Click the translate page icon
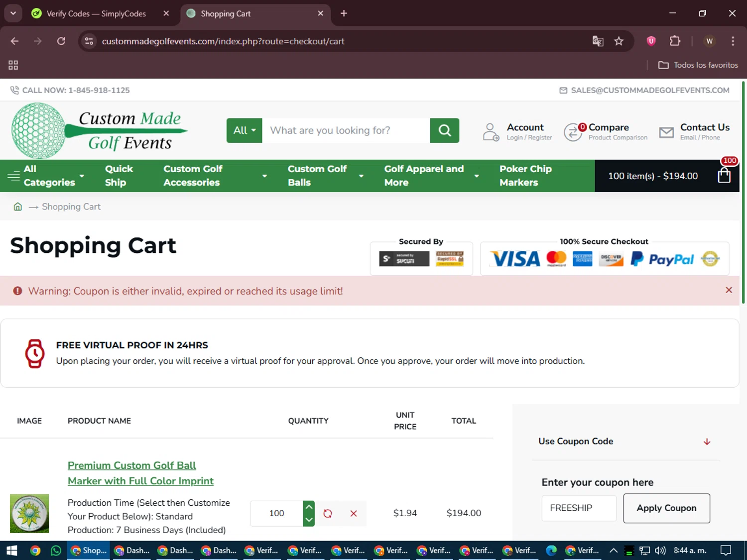747x560 pixels. point(598,41)
